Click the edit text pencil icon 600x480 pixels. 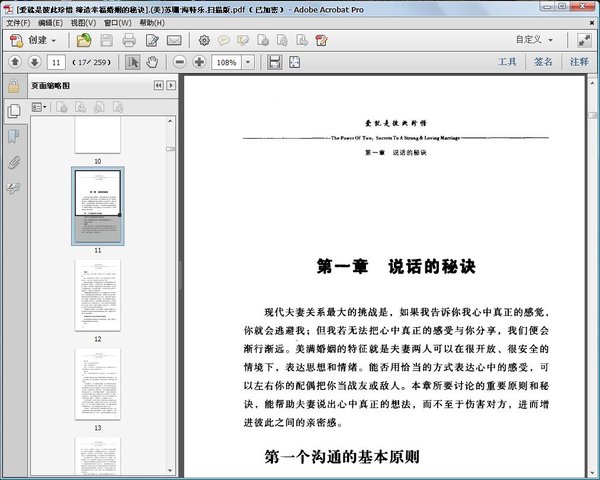point(152,40)
